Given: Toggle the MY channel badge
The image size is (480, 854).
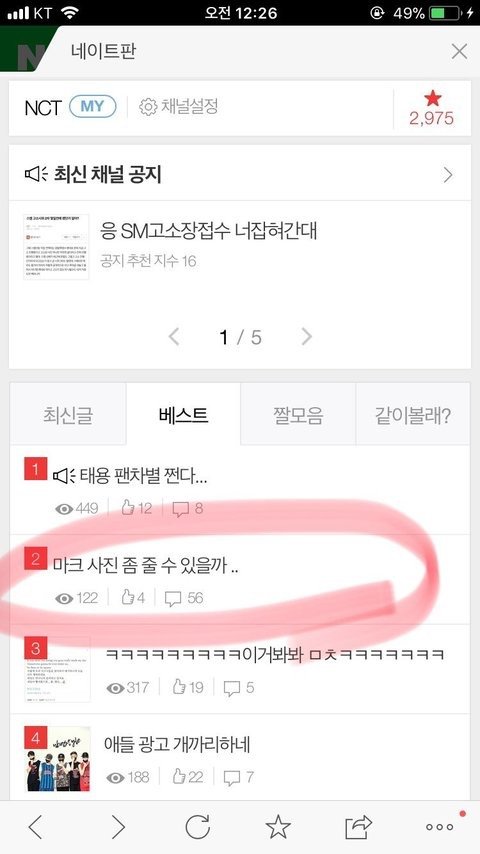Looking at the screenshot, I should [x=93, y=106].
